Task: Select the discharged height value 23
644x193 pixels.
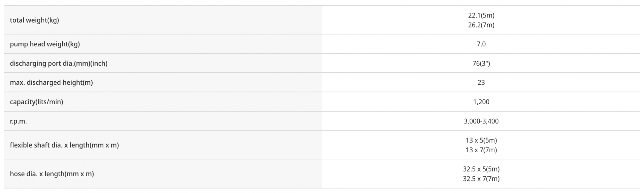Action: tap(481, 82)
